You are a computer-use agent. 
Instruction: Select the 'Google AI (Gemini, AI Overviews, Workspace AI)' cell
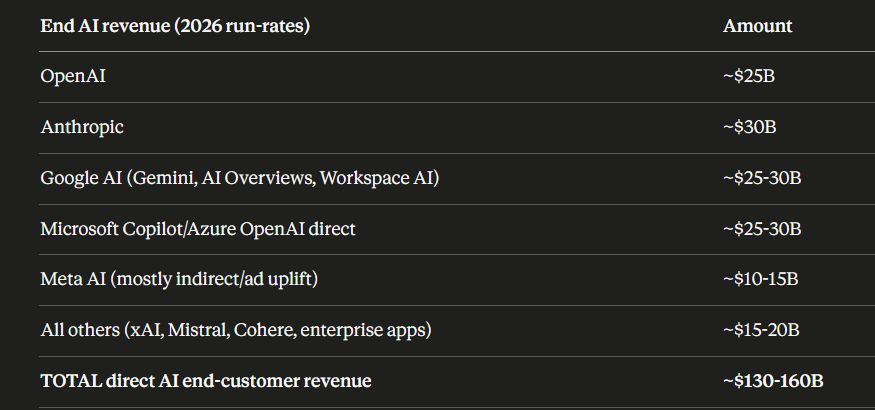point(239,179)
